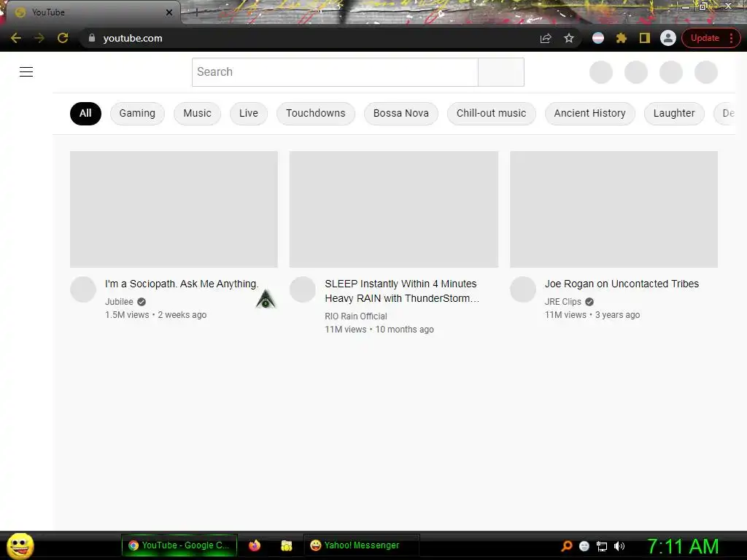This screenshot has height=560, width=747.
Task: Click the browser forward arrow
Action: 39,38
